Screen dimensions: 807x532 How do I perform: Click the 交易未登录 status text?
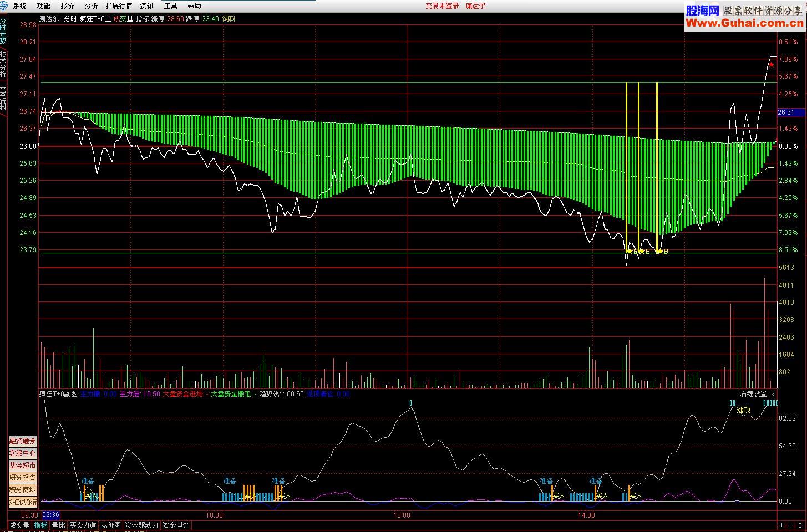[x=442, y=6]
